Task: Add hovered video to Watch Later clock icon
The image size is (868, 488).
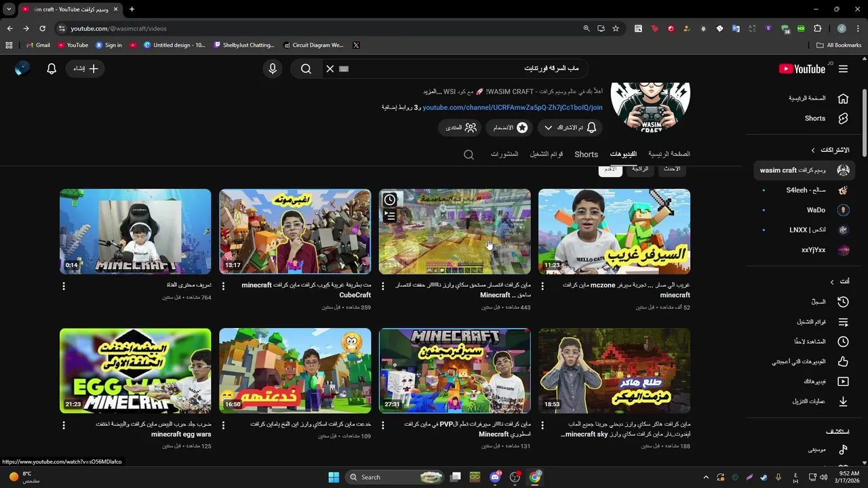Action: point(390,200)
